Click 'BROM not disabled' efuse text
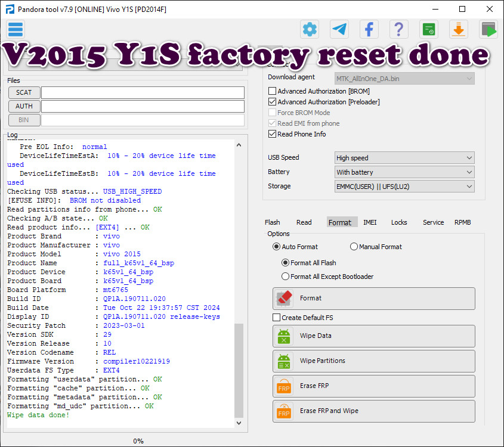Image resolution: width=504 pixels, height=447 pixels. 105,200
